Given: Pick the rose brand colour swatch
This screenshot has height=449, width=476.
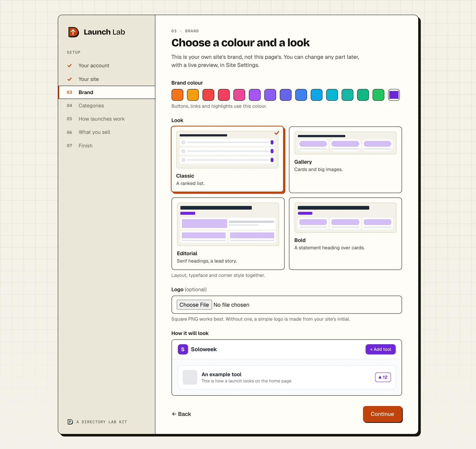Looking at the screenshot, I should coord(224,95).
